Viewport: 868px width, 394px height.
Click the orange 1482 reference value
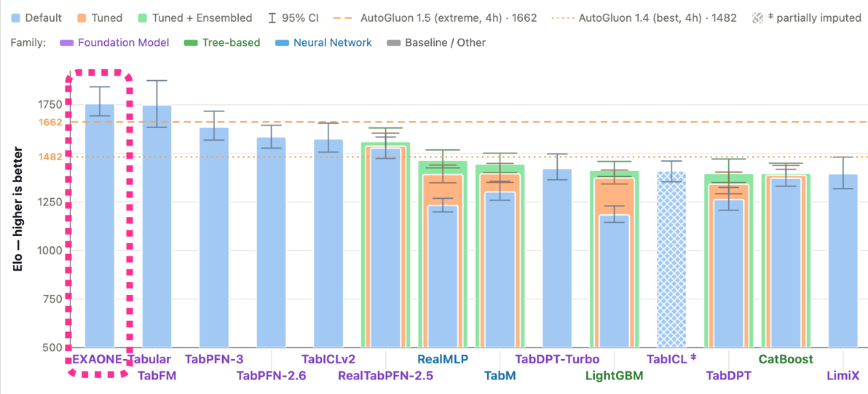(x=51, y=157)
